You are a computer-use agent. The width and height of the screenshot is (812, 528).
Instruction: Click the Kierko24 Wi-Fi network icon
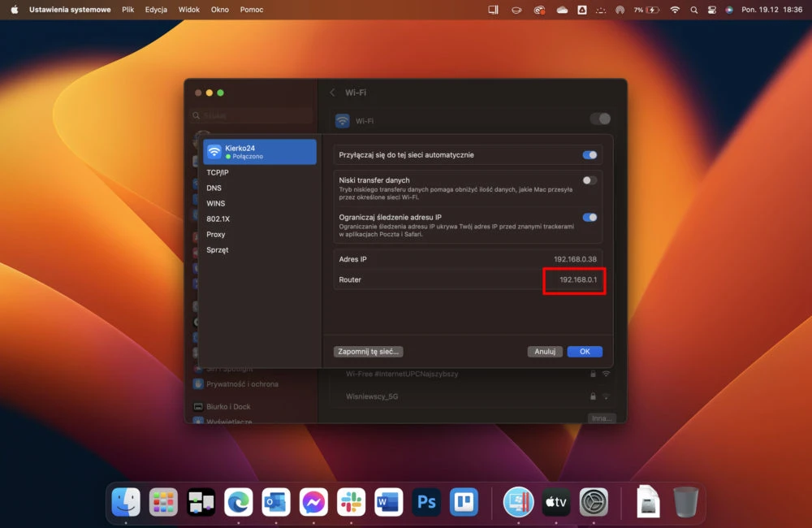[x=214, y=152]
